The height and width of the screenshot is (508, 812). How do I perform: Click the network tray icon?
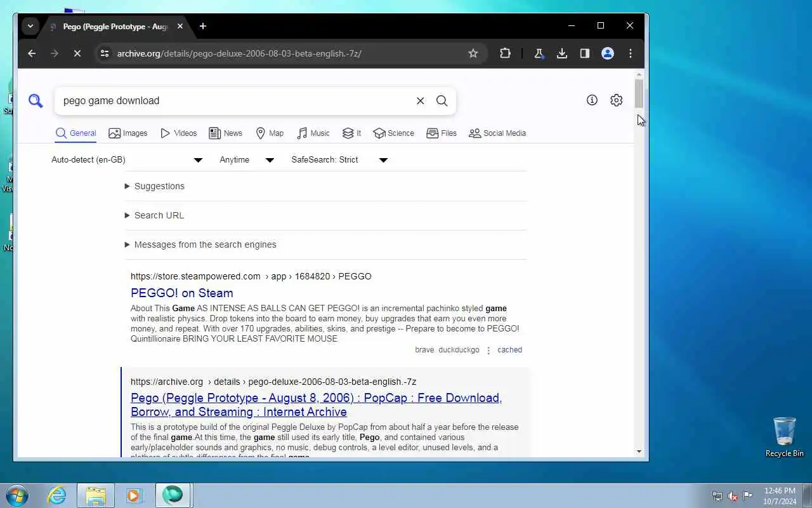click(717, 496)
